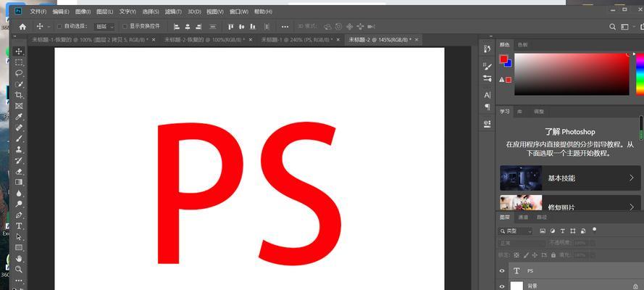
Task: Open the 文件(F) menu
Action: coord(38,12)
